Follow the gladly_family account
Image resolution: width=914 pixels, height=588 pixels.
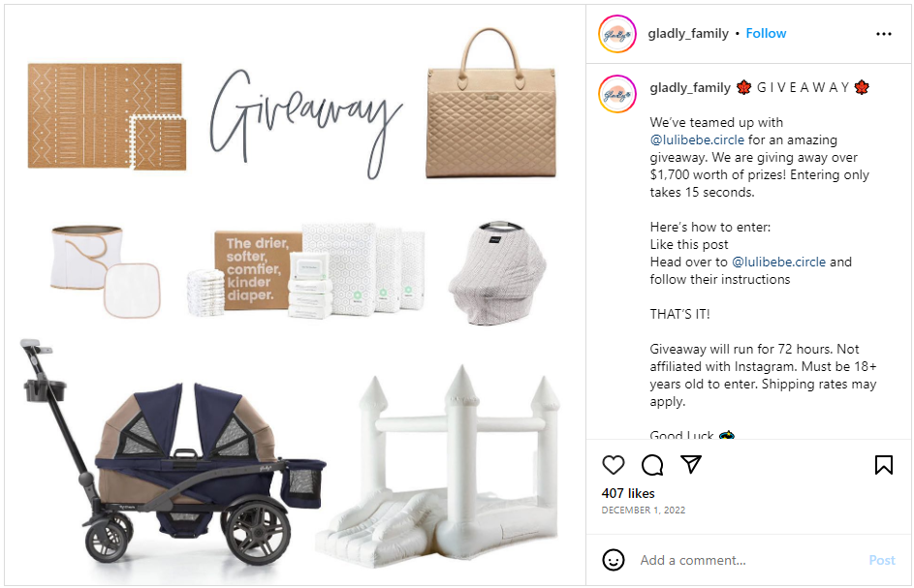coord(766,33)
